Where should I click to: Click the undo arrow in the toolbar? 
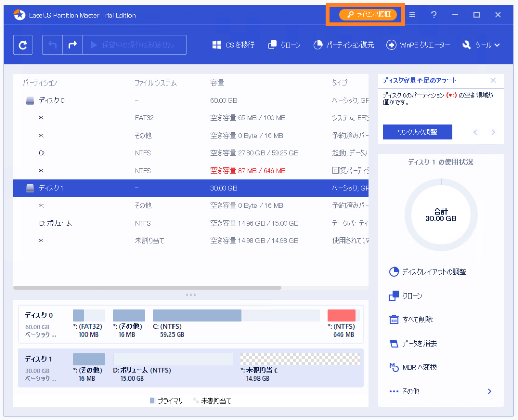point(53,45)
